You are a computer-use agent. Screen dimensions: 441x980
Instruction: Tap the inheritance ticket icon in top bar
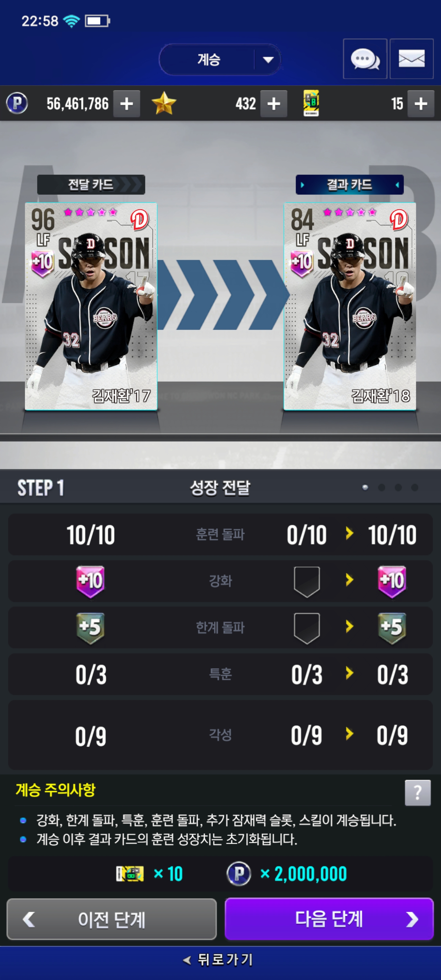click(x=311, y=104)
